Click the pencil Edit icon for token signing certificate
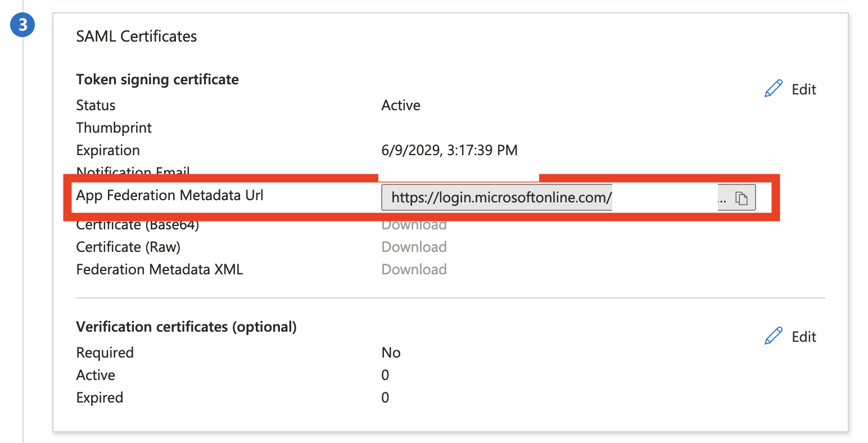 (774, 88)
